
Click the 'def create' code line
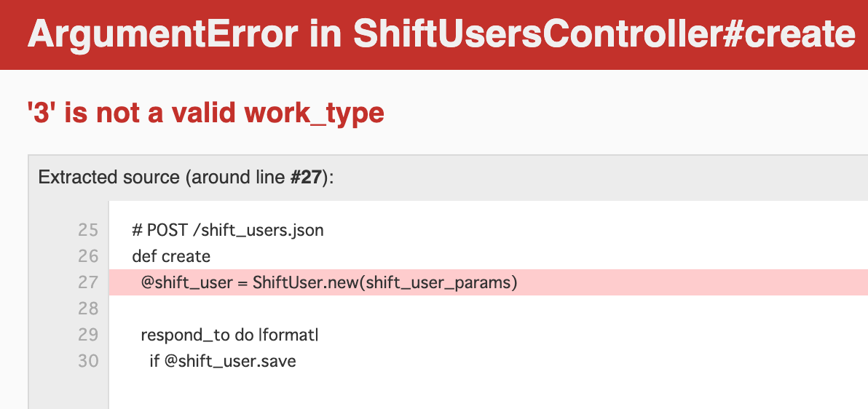[x=171, y=256]
